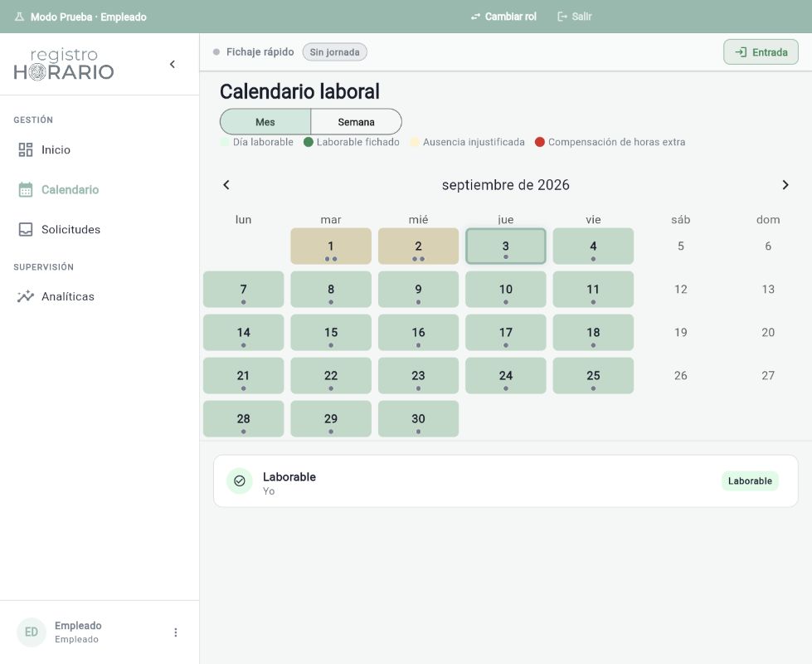Click the Día laborable legend swatch

pyautogui.click(x=224, y=142)
